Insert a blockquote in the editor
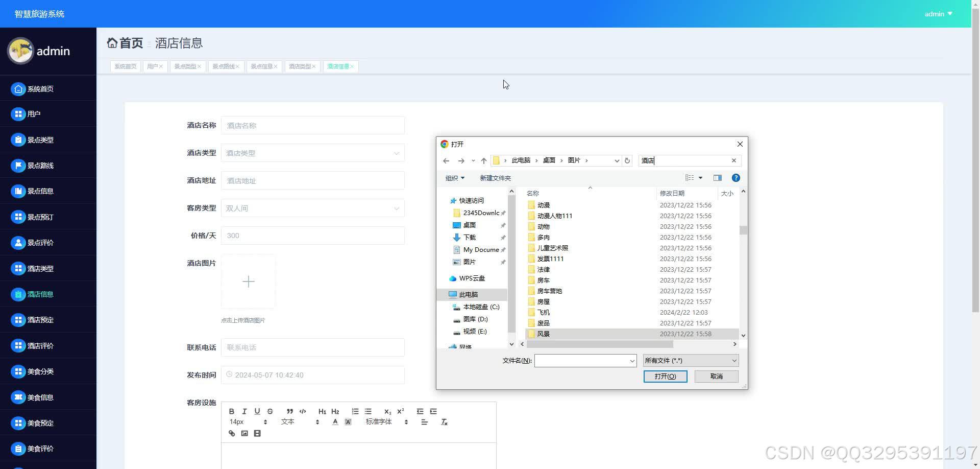 pyautogui.click(x=290, y=411)
